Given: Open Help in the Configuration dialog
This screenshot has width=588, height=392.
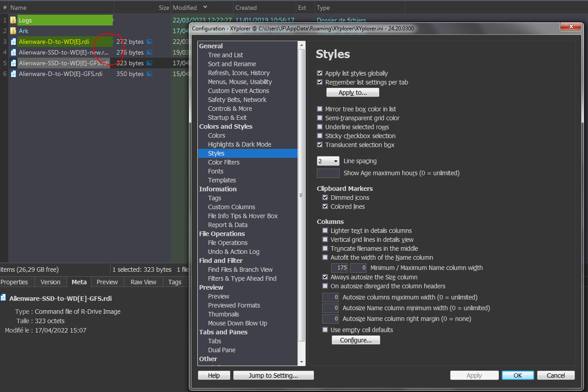Looking at the screenshot, I should [214, 375].
